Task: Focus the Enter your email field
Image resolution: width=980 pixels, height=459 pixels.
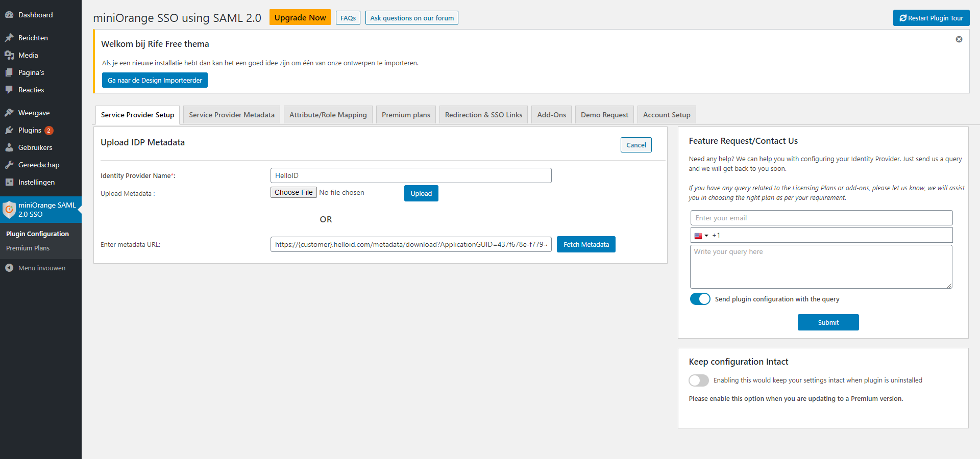Action: [821, 218]
